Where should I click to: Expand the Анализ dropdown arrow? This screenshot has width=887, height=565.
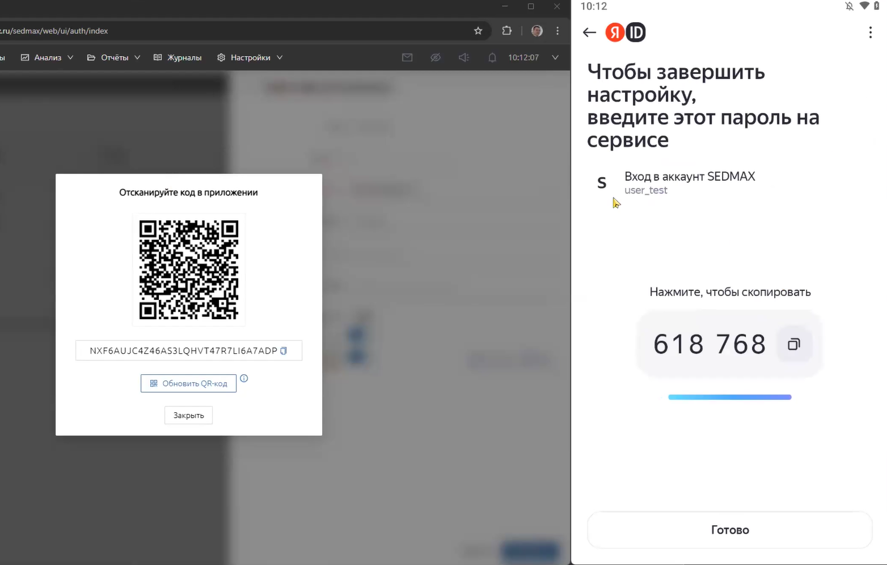pyautogui.click(x=70, y=57)
